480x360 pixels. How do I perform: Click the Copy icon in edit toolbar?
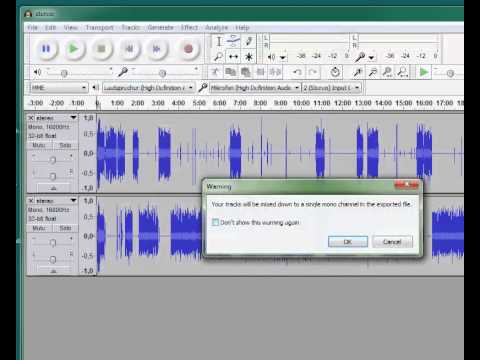point(230,72)
